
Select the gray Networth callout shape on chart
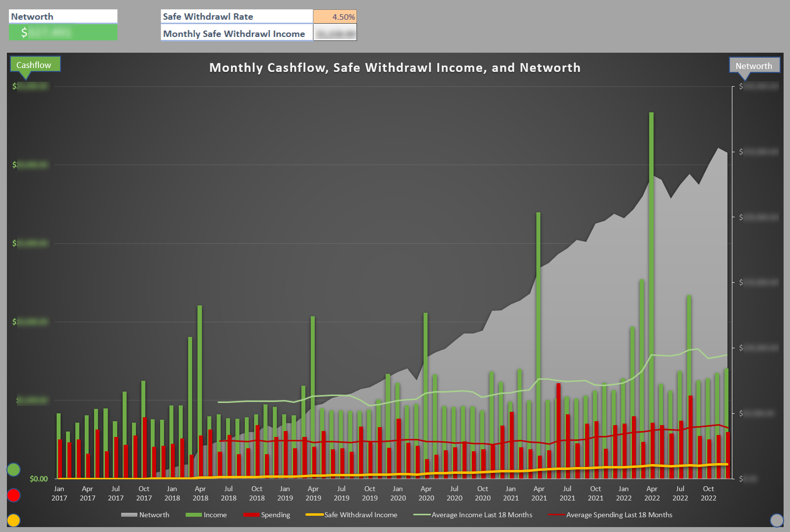[x=754, y=66]
